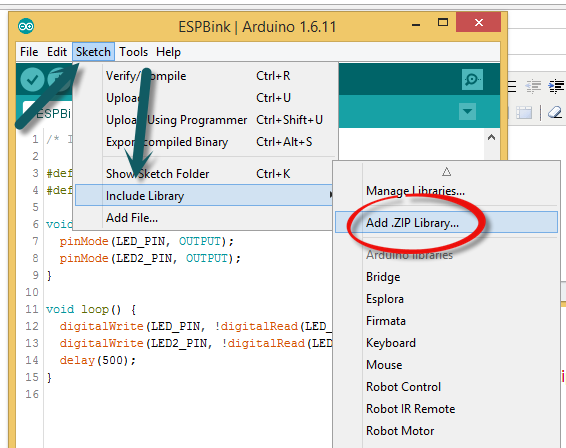
Task: Click increase indent icon in background window
Action: click(x=556, y=87)
